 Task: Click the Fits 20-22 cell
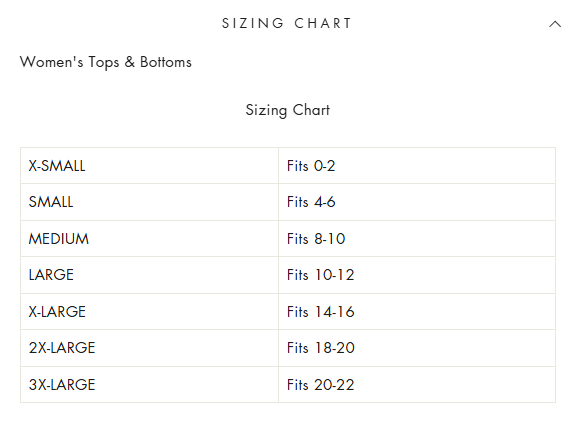pos(417,384)
